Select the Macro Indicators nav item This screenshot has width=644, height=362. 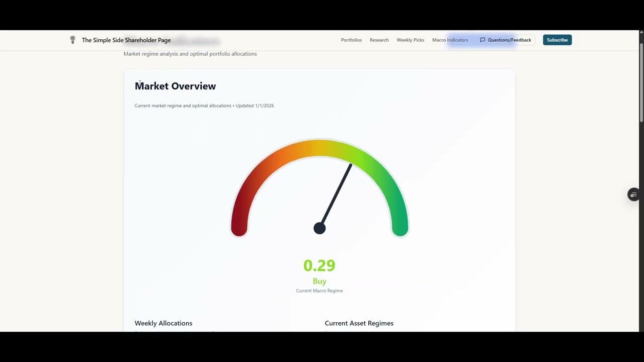tap(450, 40)
